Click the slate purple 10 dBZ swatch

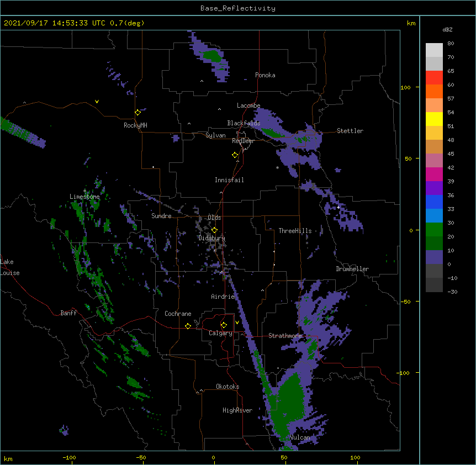(434, 257)
